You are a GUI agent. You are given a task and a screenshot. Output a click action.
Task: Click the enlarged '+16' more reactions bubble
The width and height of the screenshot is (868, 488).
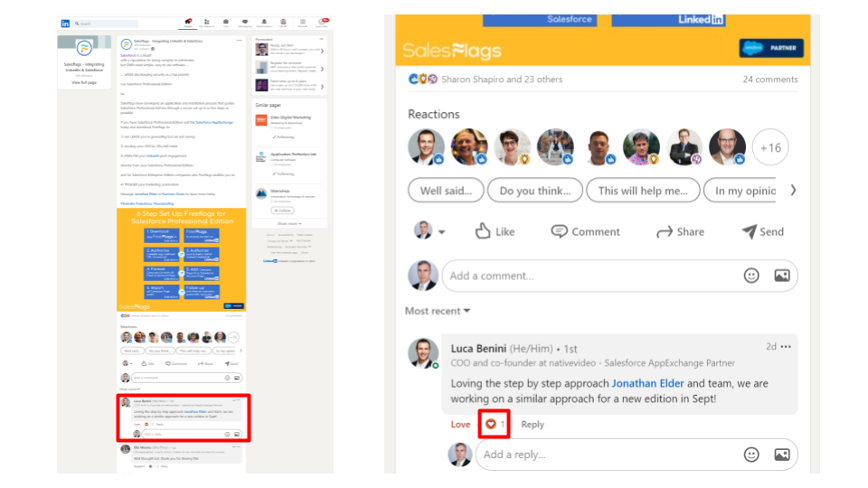tap(770, 147)
